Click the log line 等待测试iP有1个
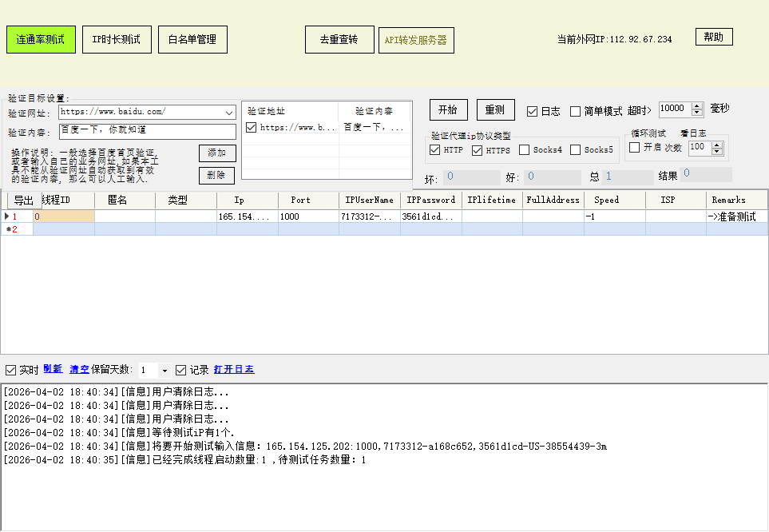Image resolution: width=769 pixels, height=532 pixels. point(119,433)
